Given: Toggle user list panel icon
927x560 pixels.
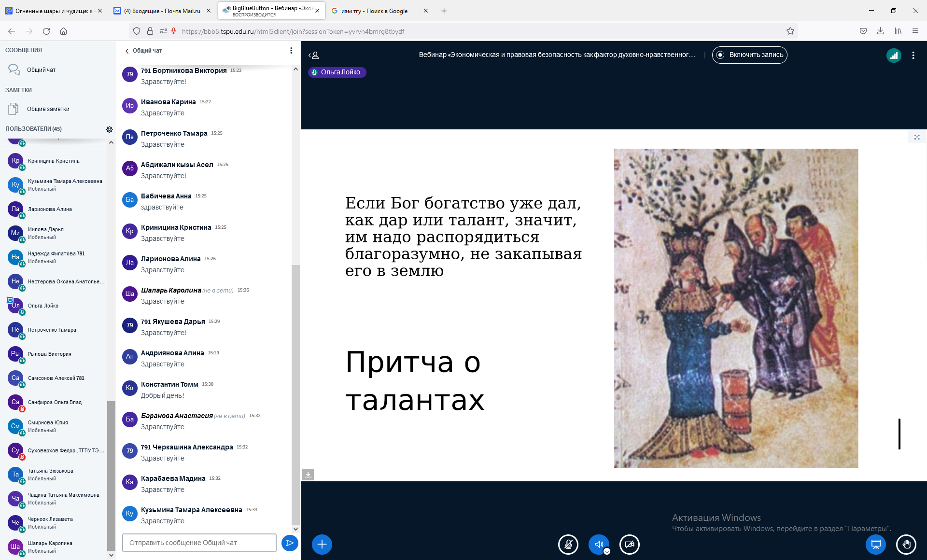Looking at the screenshot, I should click(x=314, y=55).
